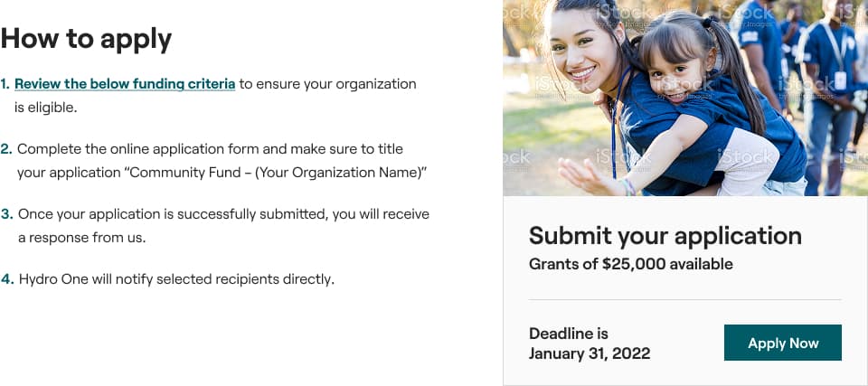Screen dimensions: 868x386
Task: Select the 'Submit your application' heading
Action: coord(665,236)
